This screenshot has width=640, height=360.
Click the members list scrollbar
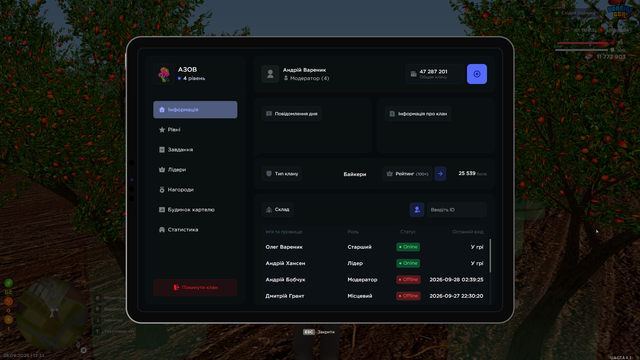[x=490, y=256]
